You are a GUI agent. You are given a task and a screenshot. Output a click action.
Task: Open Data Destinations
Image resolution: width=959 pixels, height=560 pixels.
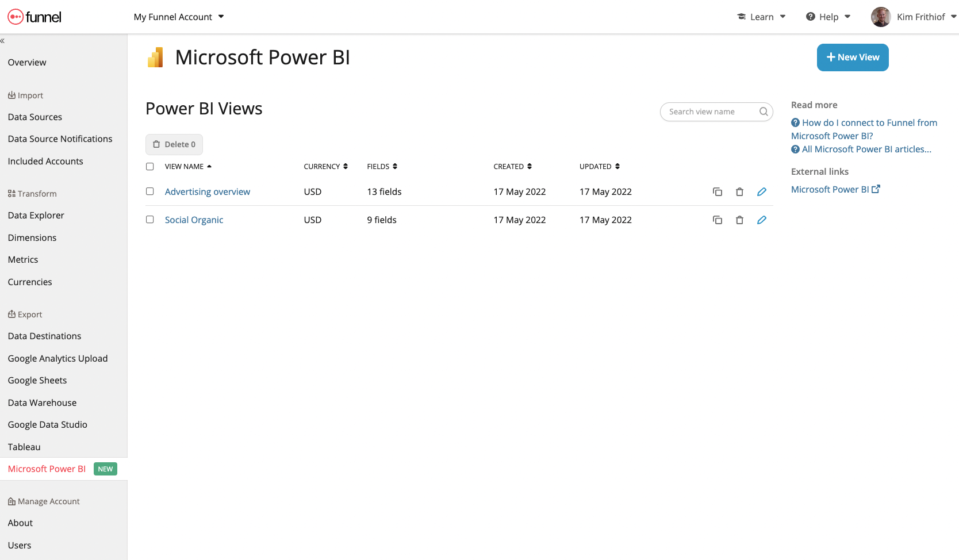point(45,336)
